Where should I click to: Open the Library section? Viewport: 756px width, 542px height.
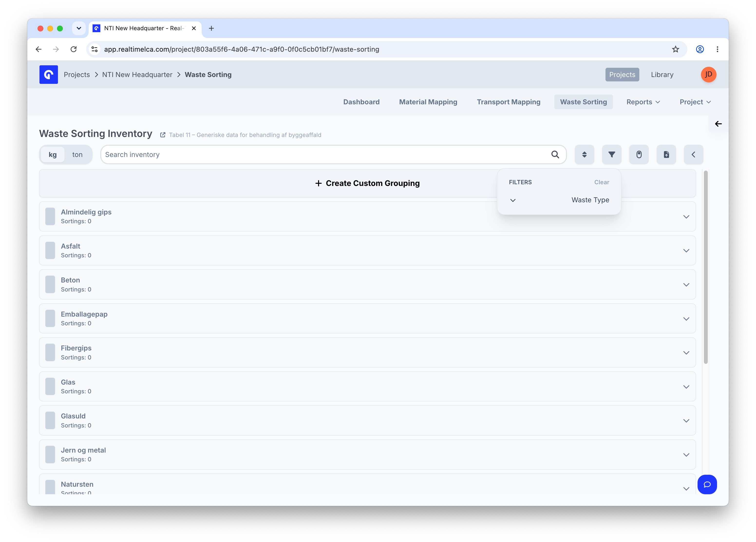[662, 74]
